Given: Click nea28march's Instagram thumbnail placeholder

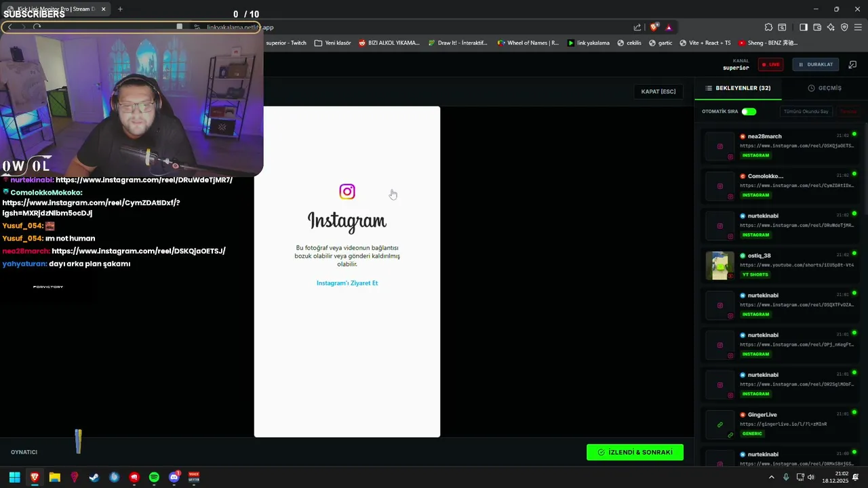Looking at the screenshot, I should coord(720,146).
